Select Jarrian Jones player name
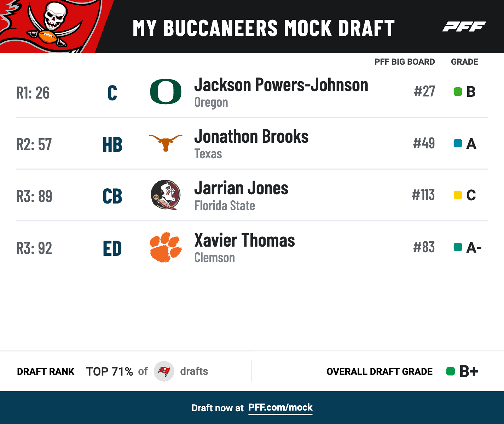504x424 pixels. (241, 188)
